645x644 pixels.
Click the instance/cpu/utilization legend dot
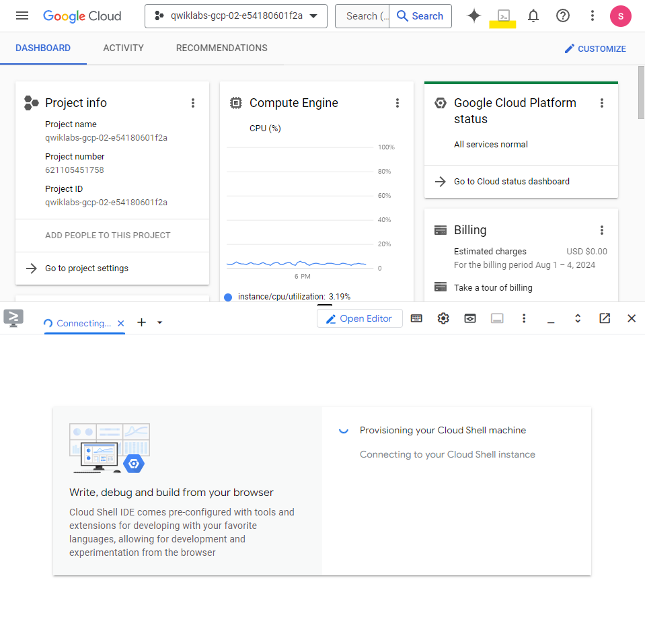pyautogui.click(x=228, y=297)
